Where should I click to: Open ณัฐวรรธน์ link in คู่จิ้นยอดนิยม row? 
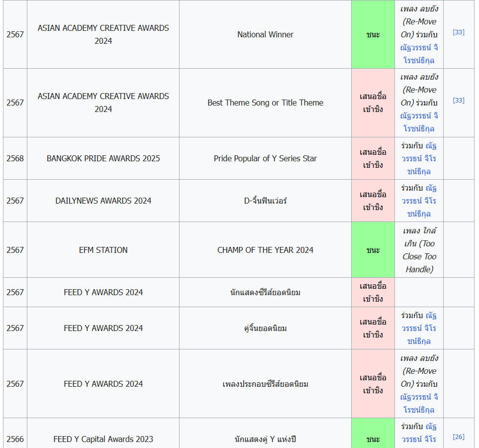(x=419, y=329)
